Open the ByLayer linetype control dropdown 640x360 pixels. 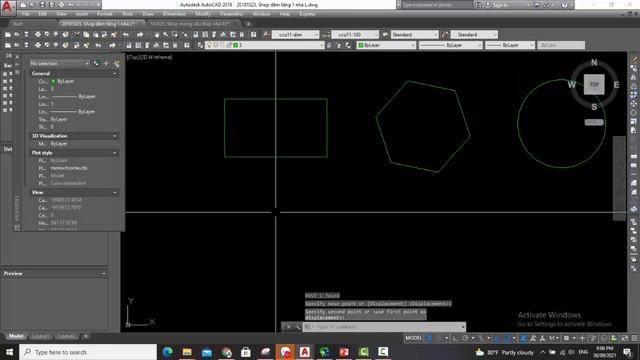coord(451,45)
